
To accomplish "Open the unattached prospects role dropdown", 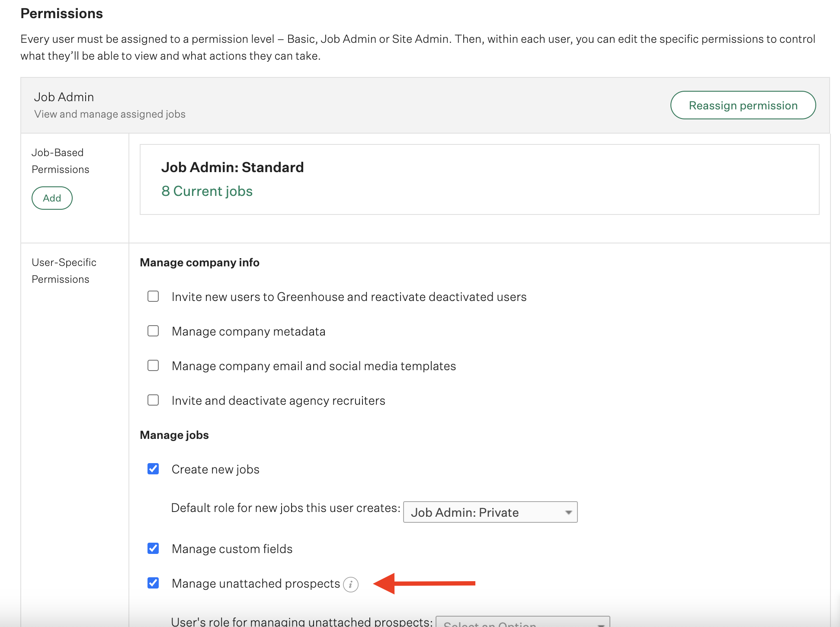I will (x=523, y=622).
